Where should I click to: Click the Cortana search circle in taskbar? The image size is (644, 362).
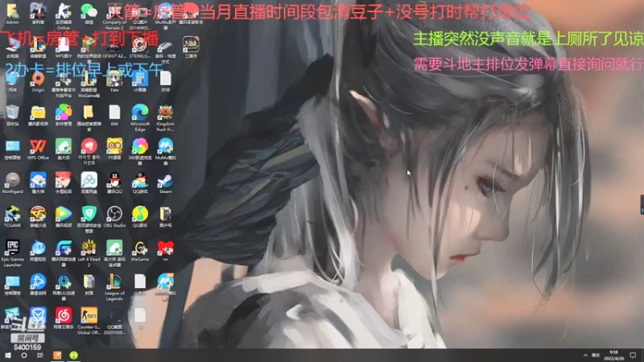[24, 355]
